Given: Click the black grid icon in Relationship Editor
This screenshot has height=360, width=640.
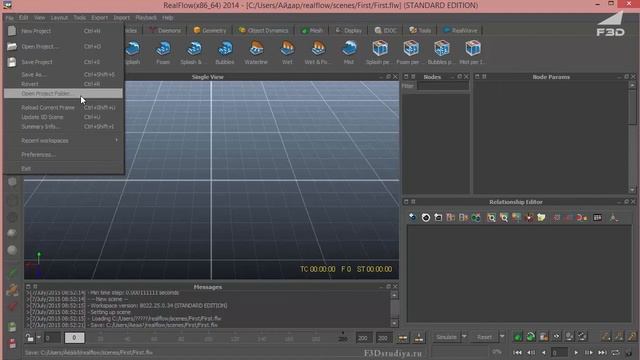Looking at the screenshot, I should pyautogui.click(x=598, y=218).
